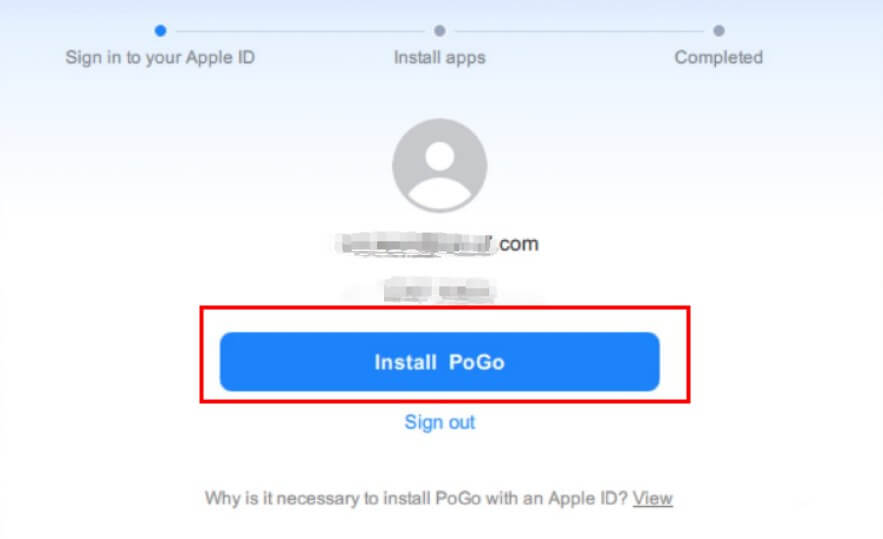Click progress line between Install apps and Completed
This screenshot has height=539, width=883.
[579, 32]
